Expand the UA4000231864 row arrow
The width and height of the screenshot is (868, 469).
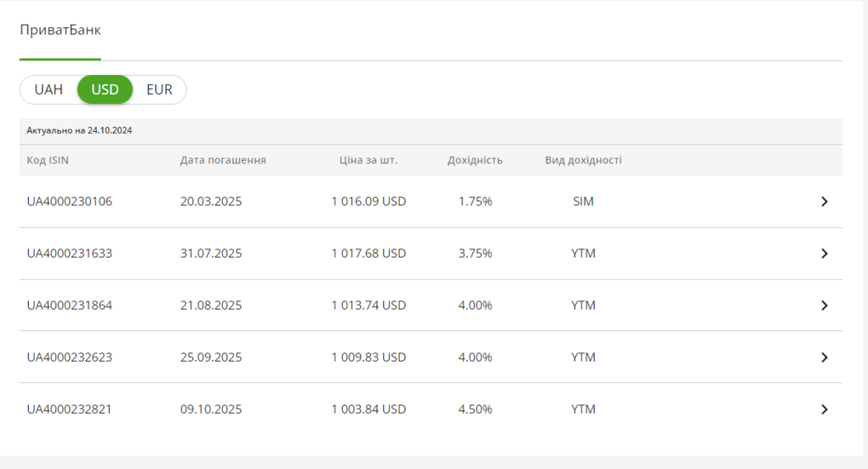click(824, 306)
